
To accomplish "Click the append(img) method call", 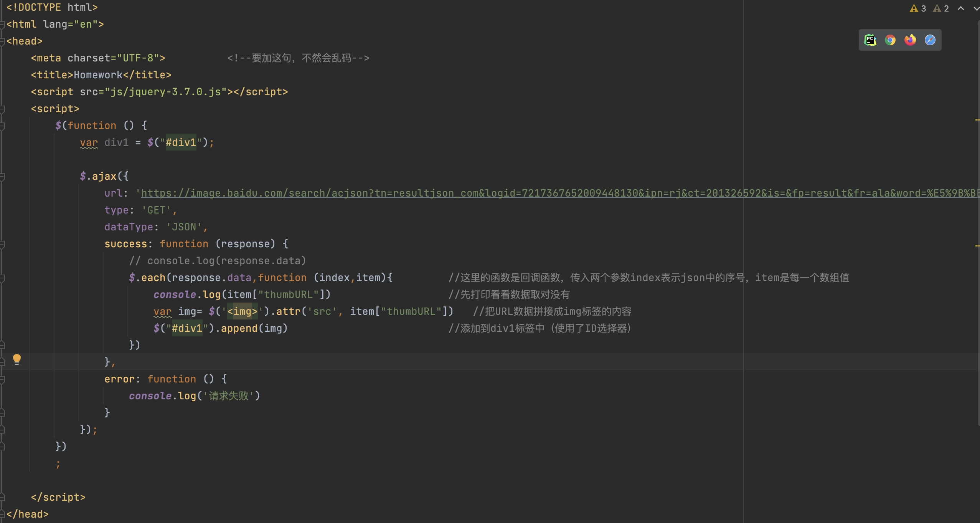I will [x=254, y=328].
